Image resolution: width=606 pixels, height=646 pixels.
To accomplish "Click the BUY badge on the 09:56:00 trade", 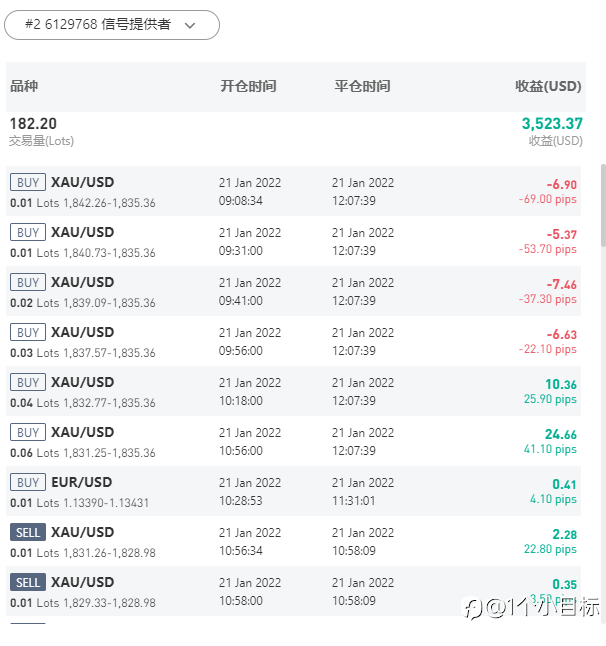I will [28, 332].
